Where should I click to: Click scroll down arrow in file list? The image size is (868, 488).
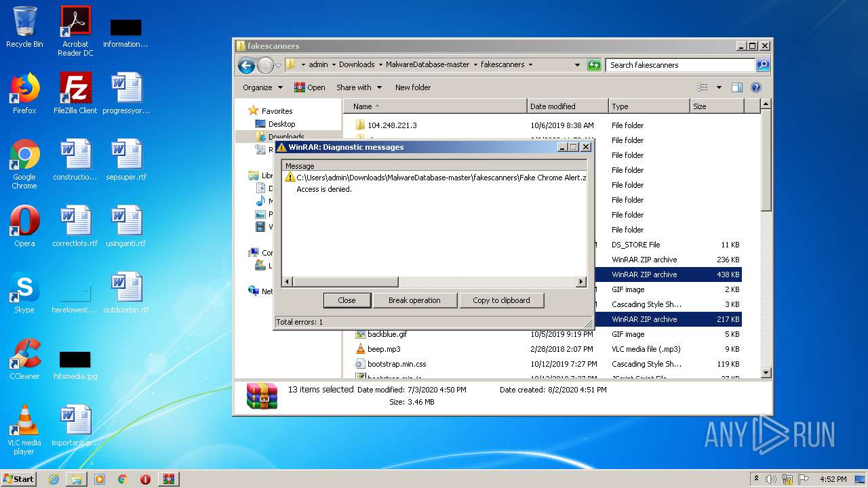[766, 373]
